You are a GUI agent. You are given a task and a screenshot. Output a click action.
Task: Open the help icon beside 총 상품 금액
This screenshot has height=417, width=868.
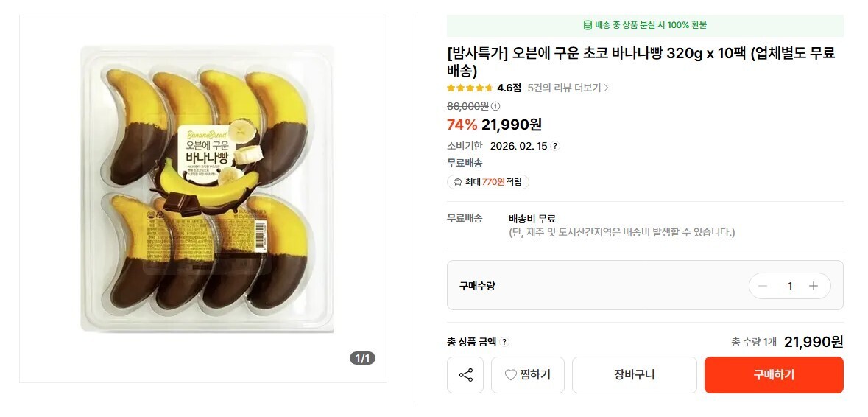coord(504,342)
